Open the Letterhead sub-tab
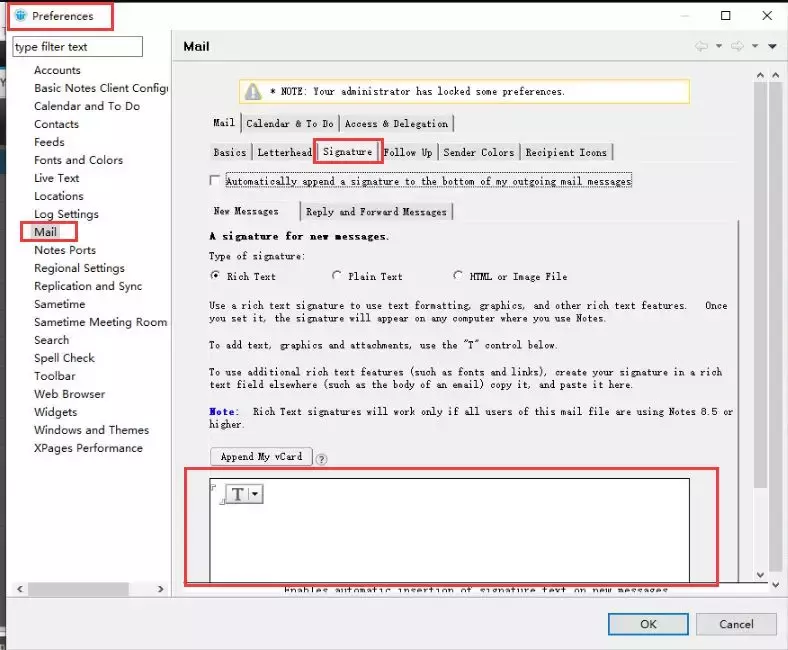 pyautogui.click(x=284, y=152)
